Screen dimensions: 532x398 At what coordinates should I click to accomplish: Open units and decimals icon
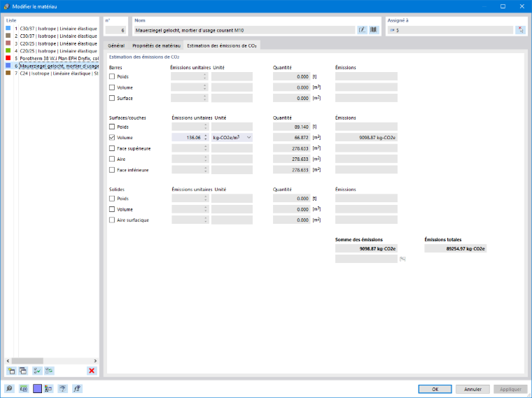23,388
